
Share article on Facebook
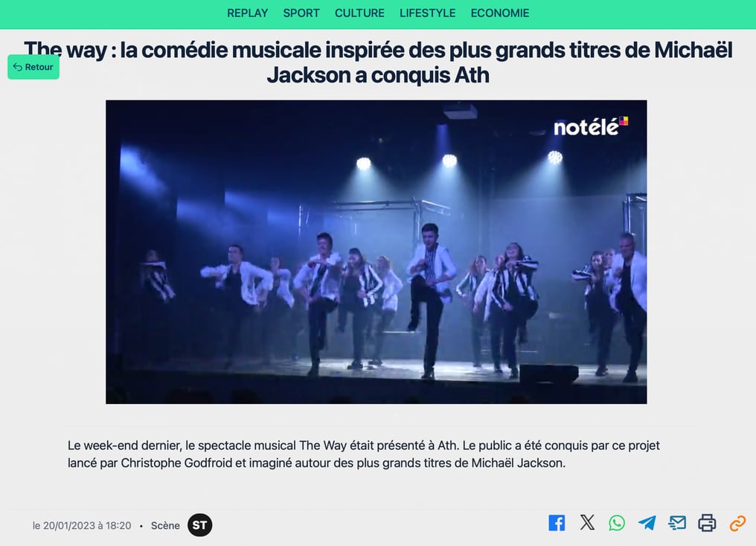coord(557,523)
